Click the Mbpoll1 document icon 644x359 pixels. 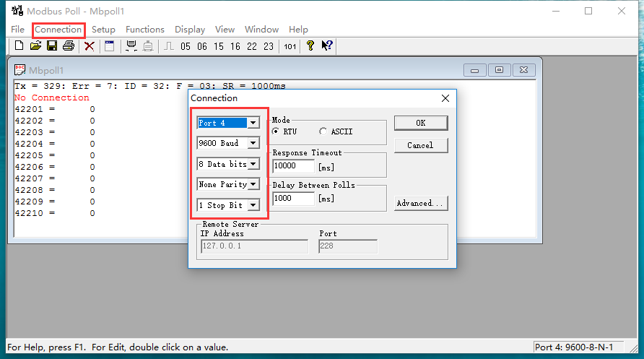point(19,70)
